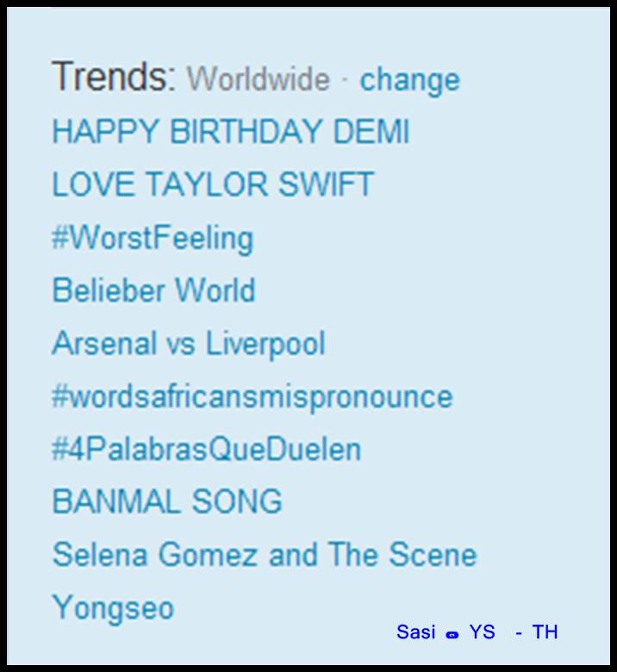Open the HAPPY BIRTHDAY DEMI trend

point(230,133)
